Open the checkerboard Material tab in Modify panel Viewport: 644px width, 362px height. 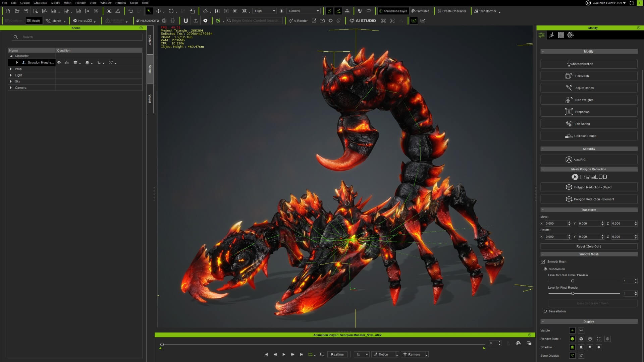click(x=561, y=35)
